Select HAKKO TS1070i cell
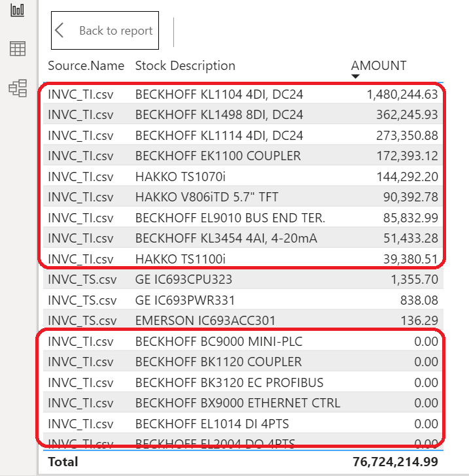The height and width of the screenshot is (476, 469). tap(181, 177)
